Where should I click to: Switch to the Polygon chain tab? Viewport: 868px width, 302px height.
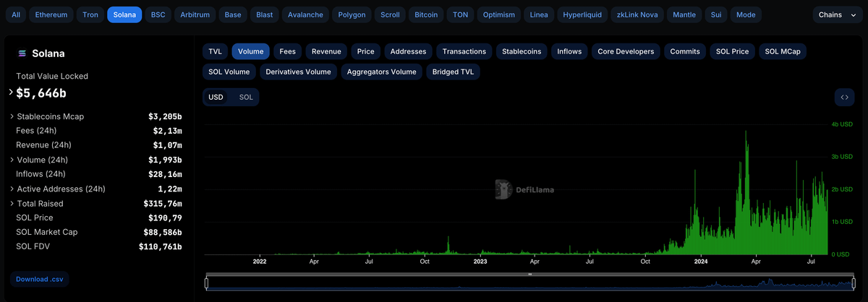[x=352, y=14]
